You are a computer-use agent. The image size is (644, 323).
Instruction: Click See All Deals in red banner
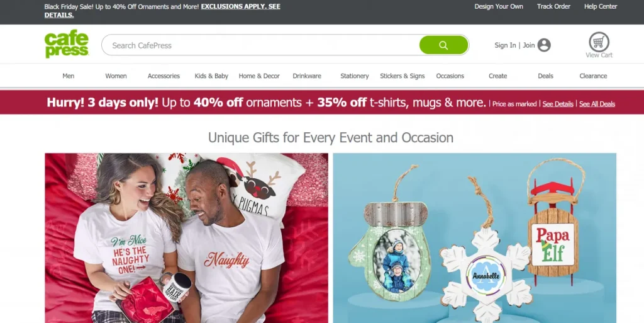click(x=597, y=104)
